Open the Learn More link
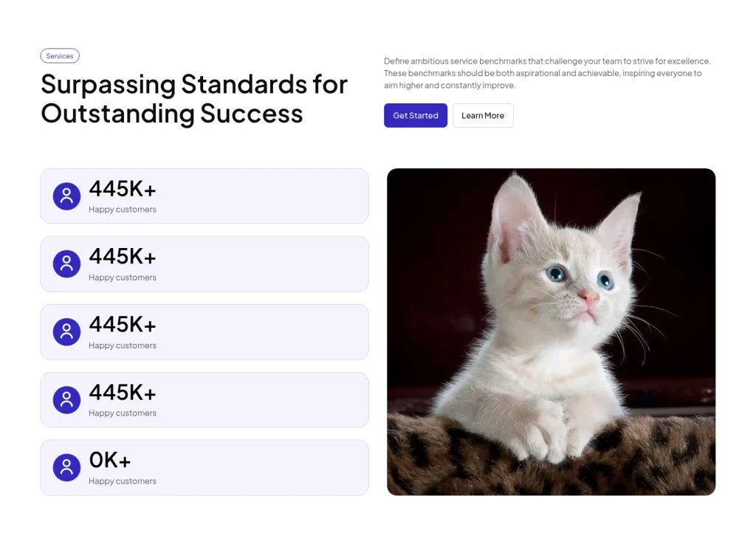This screenshot has width=756, height=544. [483, 115]
